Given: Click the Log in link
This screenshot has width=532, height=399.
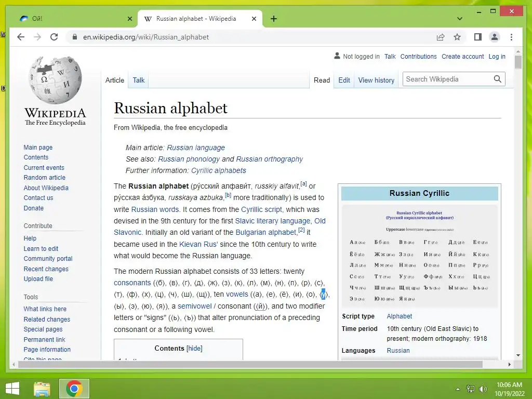Looking at the screenshot, I should pyautogui.click(x=497, y=56).
